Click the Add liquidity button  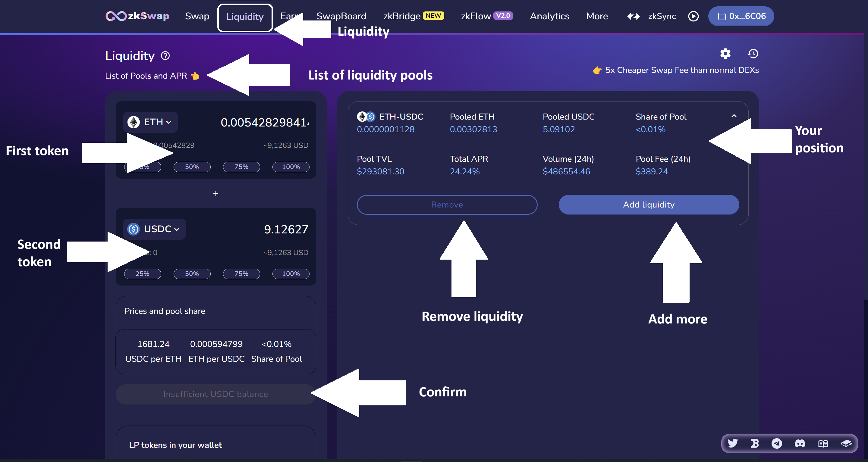pyautogui.click(x=649, y=205)
